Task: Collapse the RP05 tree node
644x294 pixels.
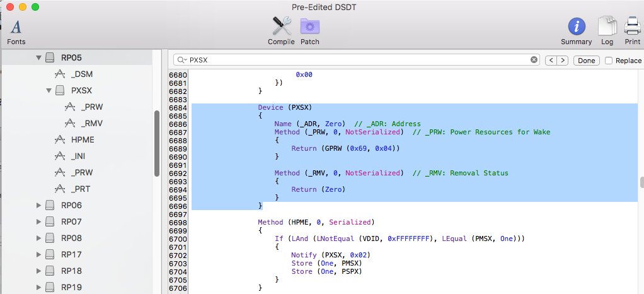Action: tap(39, 57)
